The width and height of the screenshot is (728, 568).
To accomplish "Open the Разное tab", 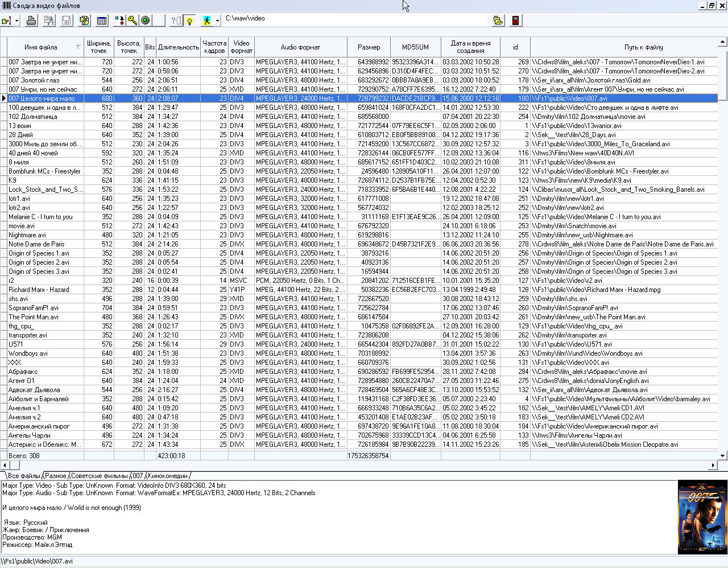I will point(56,476).
